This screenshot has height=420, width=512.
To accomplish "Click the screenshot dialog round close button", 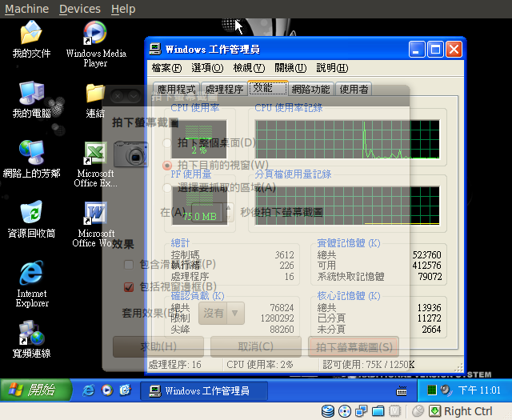I will coord(118,96).
